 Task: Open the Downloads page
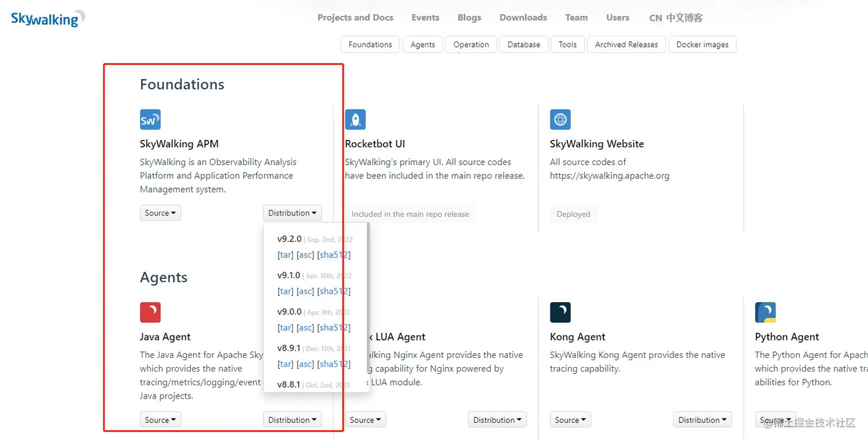[x=523, y=17]
